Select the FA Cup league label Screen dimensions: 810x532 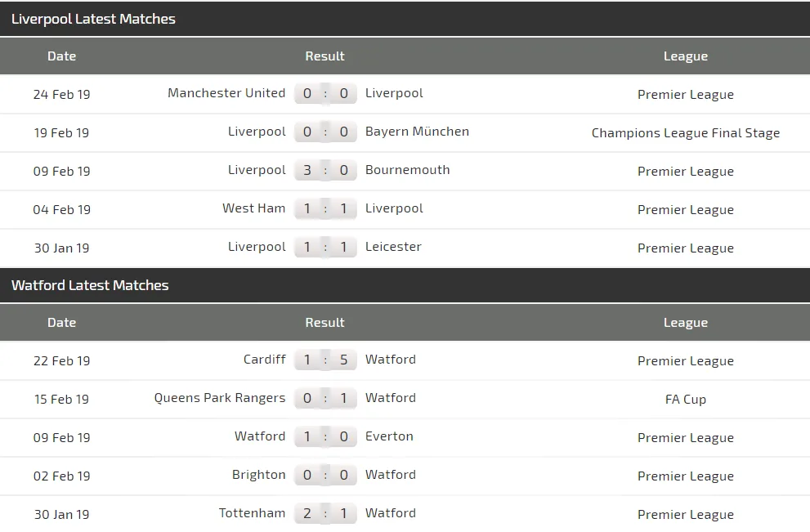coord(685,400)
